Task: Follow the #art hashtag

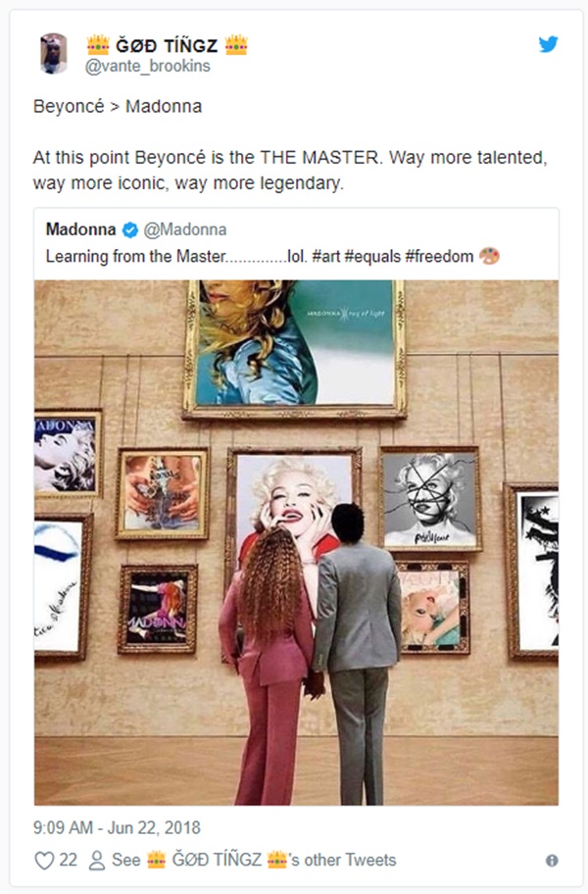Action: click(x=326, y=257)
